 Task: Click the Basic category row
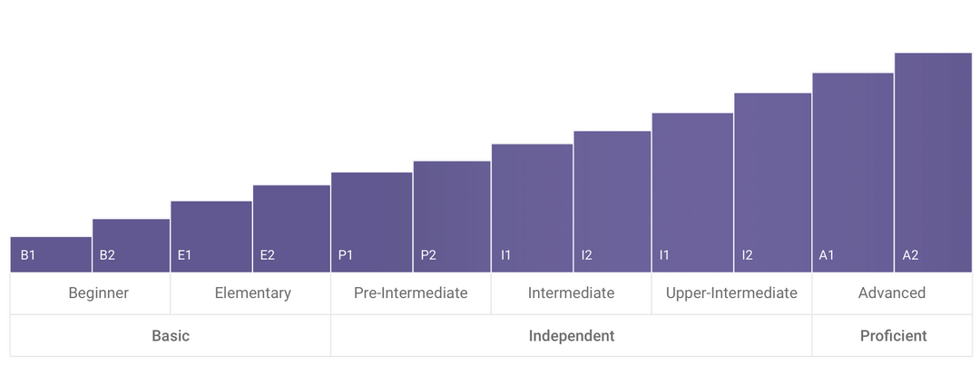click(x=171, y=336)
